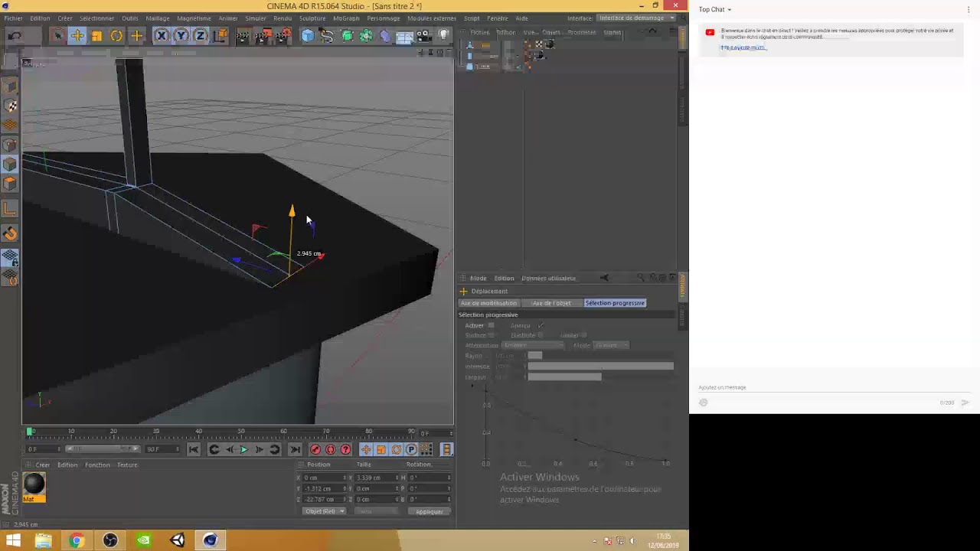
Task: Add green generator subdivision object
Action: tap(347, 35)
